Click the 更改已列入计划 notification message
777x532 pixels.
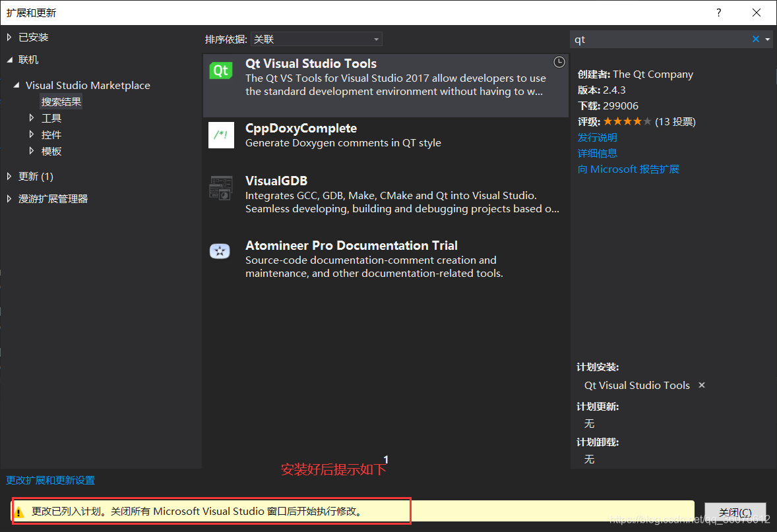[197, 511]
